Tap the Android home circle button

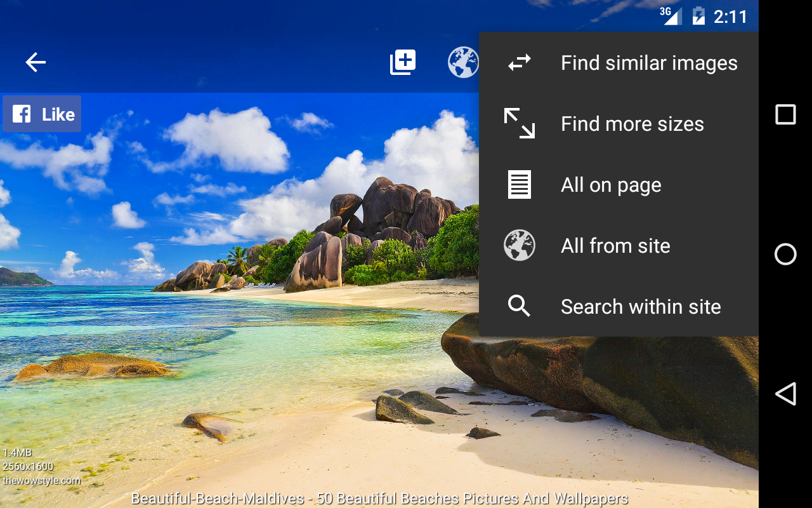[x=785, y=254]
